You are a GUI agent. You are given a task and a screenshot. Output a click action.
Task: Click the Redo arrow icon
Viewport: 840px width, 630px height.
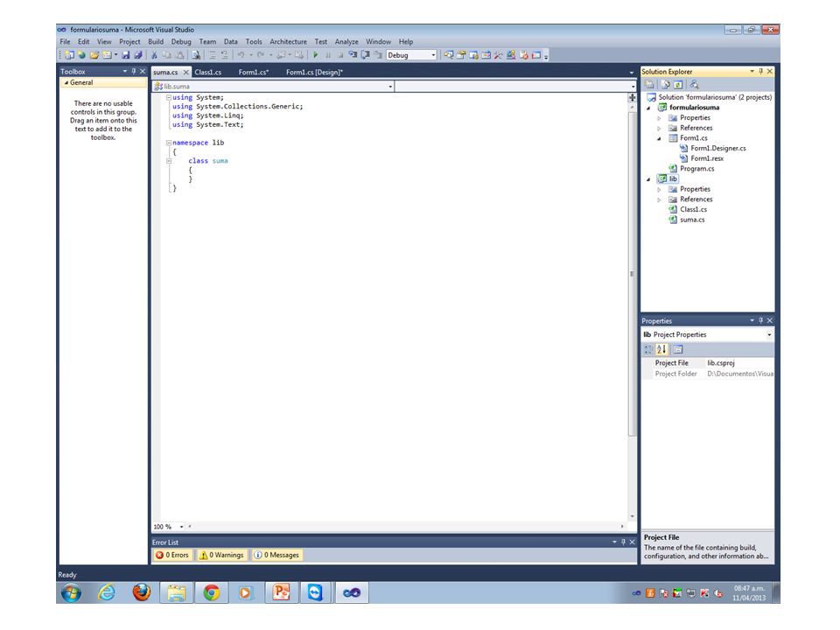click(261, 55)
